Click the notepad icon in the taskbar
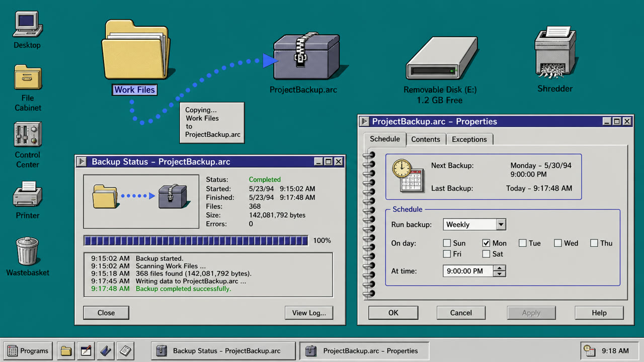The height and width of the screenshot is (362, 644). pos(125,350)
